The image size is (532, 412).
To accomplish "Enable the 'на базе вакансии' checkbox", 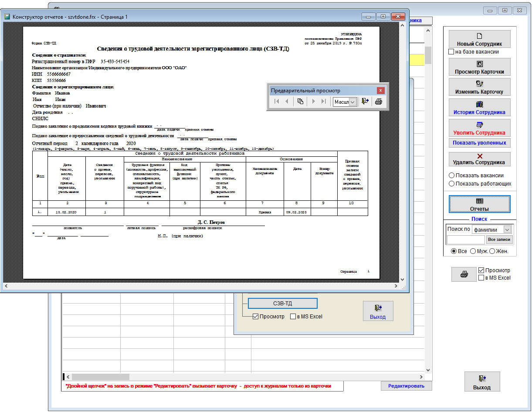I will [451, 52].
